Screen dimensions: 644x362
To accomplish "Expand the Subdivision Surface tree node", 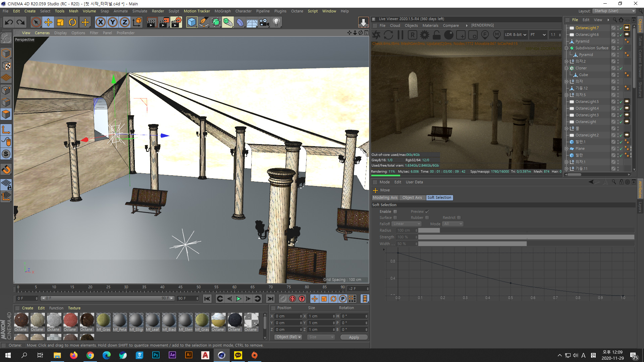I will (x=567, y=48).
